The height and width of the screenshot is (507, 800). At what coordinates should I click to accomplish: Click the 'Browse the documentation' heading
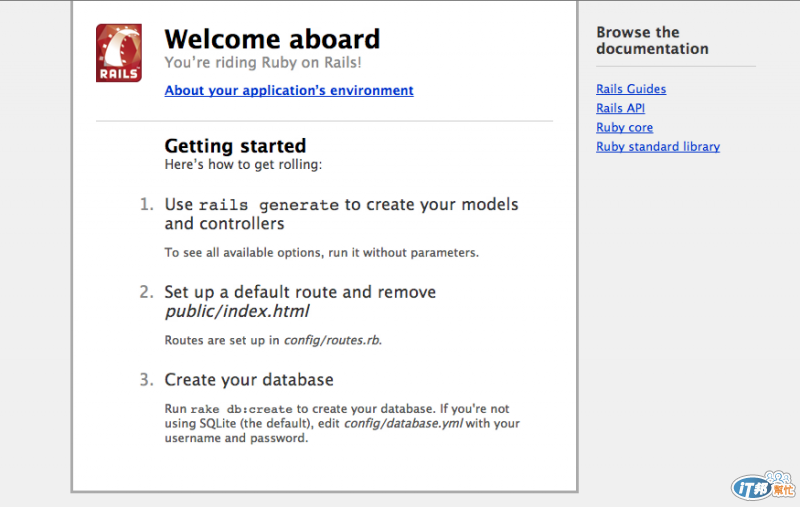pos(652,40)
